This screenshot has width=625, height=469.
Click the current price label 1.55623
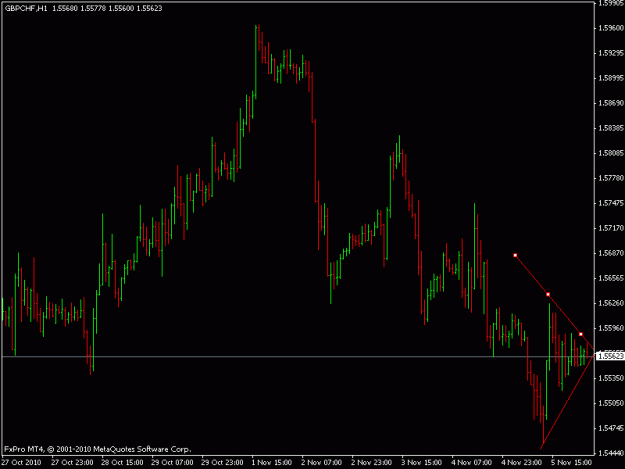pos(610,356)
